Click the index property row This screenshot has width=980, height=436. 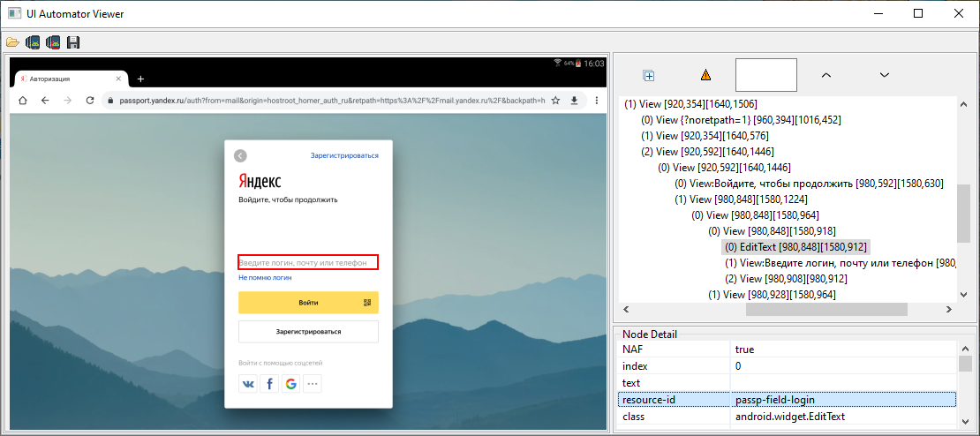(787, 366)
